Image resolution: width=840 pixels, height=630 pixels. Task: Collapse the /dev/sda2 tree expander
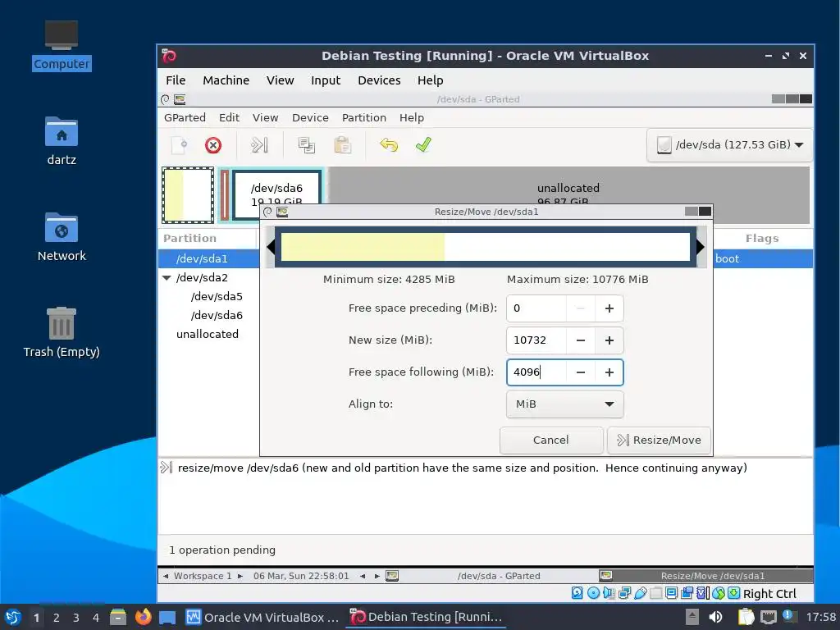[x=167, y=277]
